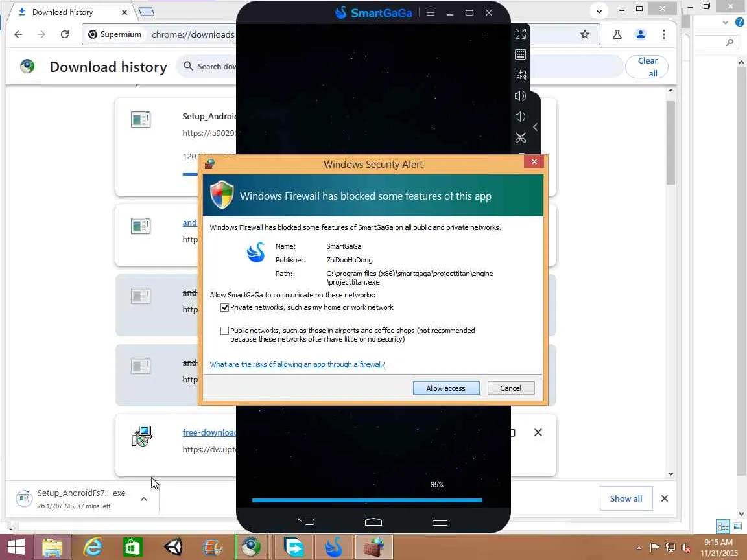Image resolution: width=747 pixels, height=560 pixels.
Task: Go forward in the browser
Action: pos(41,34)
